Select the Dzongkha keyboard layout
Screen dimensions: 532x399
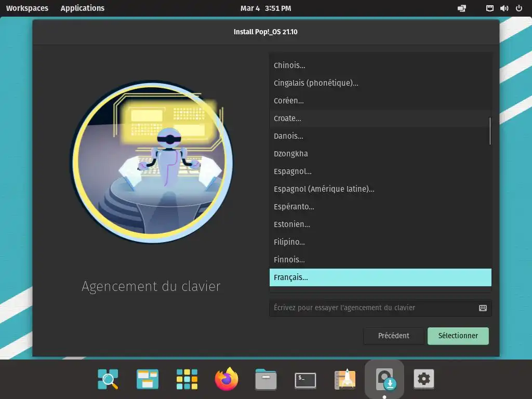coord(380,154)
